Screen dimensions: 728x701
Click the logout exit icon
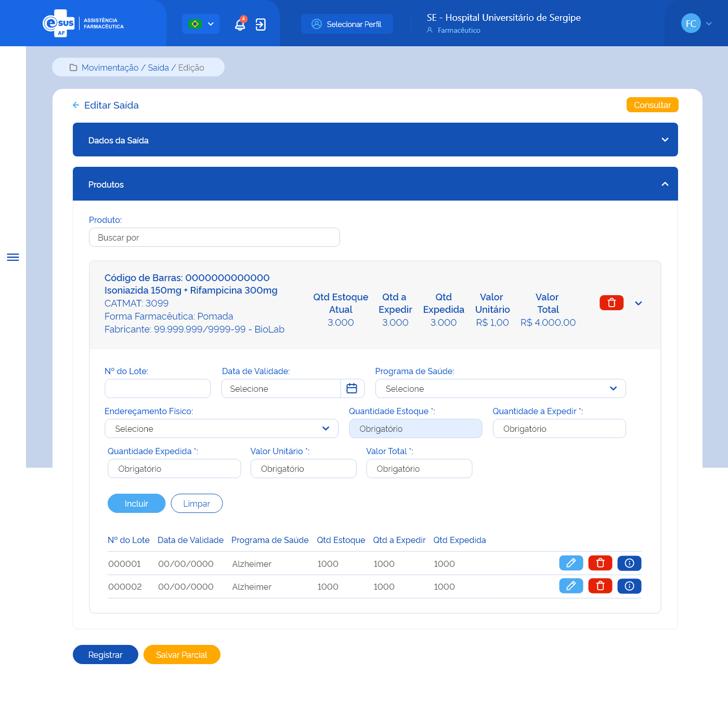pyautogui.click(x=261, y=24)
